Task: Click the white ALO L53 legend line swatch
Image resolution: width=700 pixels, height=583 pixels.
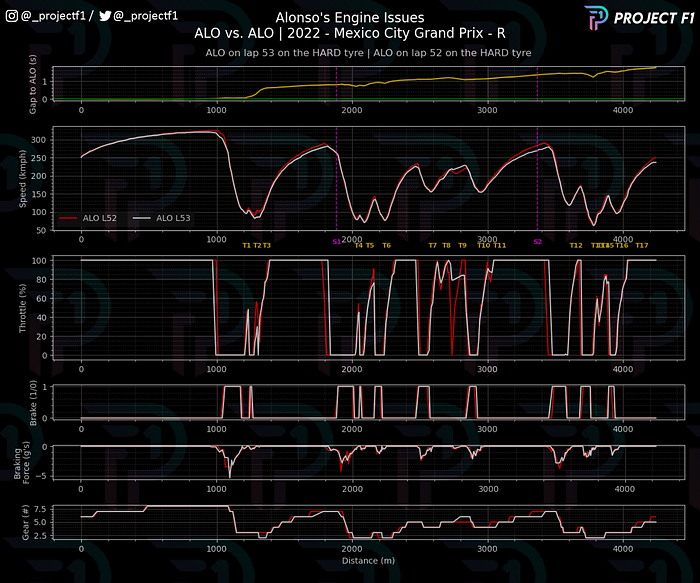Action: [142, 218]
